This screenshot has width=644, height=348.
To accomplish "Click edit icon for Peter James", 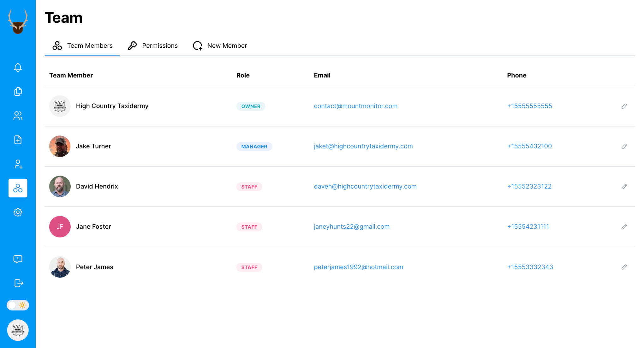I will coord(624,267).
